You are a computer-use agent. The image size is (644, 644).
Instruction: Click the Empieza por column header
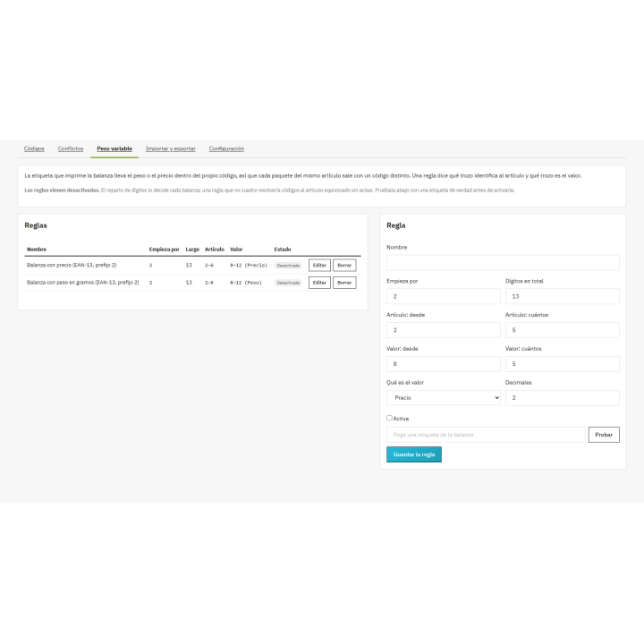[x=165, y=250]
